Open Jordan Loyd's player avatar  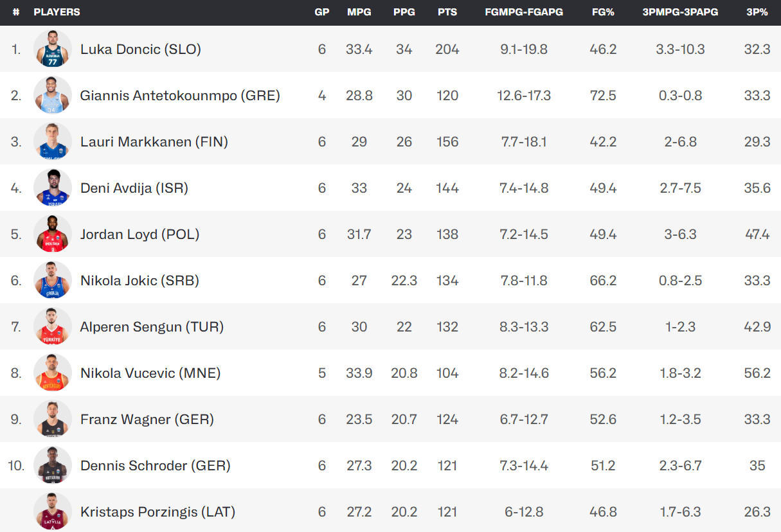click(53, 234)
